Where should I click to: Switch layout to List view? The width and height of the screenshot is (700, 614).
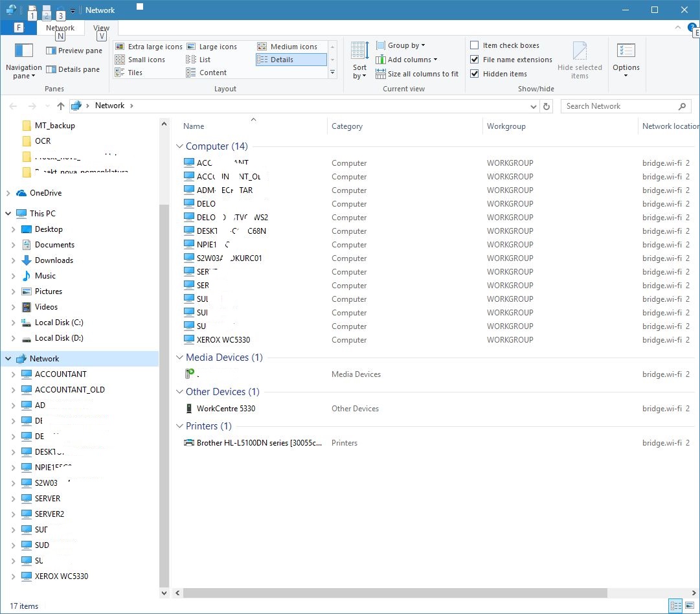(x=198, y=60)
